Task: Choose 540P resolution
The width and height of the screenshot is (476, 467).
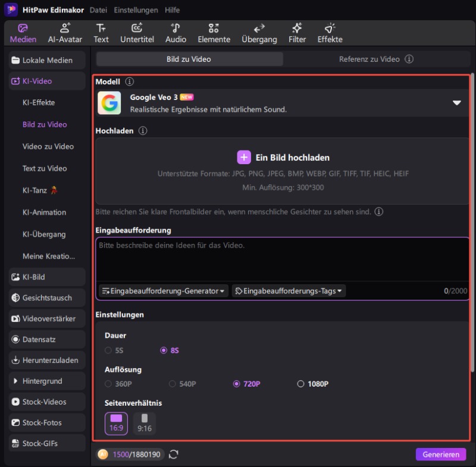Action: [x=183, y=384]
